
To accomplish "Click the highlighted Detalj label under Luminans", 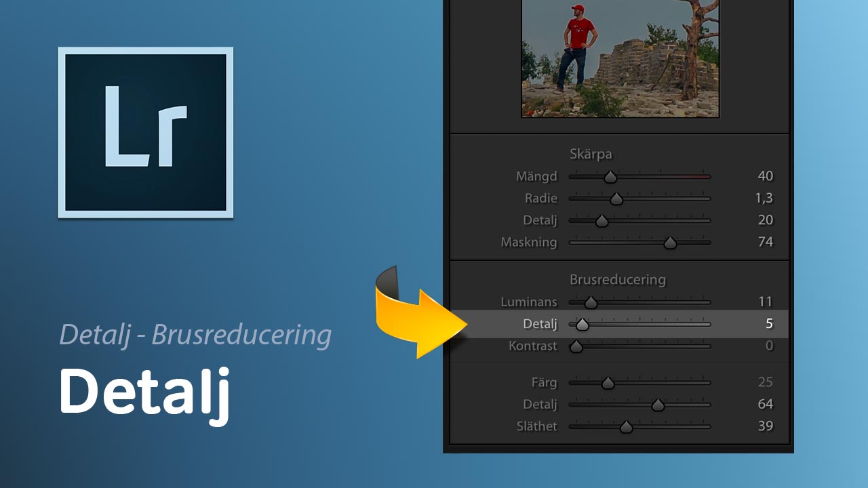I will [540, 325].
